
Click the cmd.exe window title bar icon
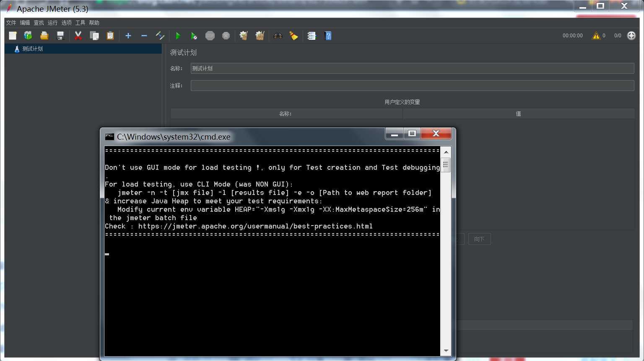109,137
